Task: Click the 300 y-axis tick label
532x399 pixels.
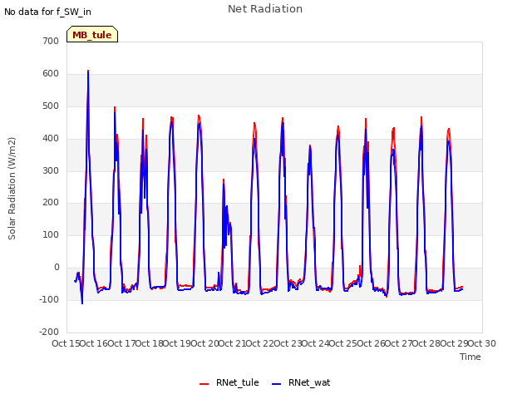Action: 51,170
